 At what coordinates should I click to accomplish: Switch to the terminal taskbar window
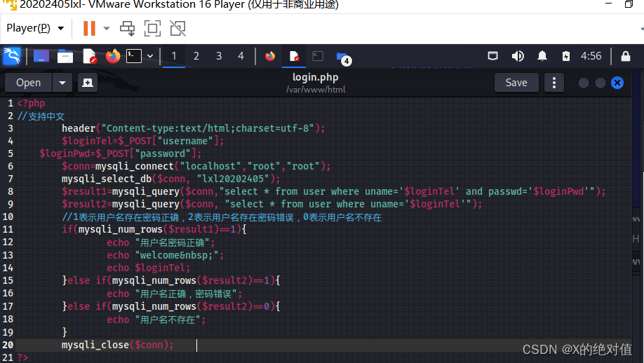coord(318,56)
